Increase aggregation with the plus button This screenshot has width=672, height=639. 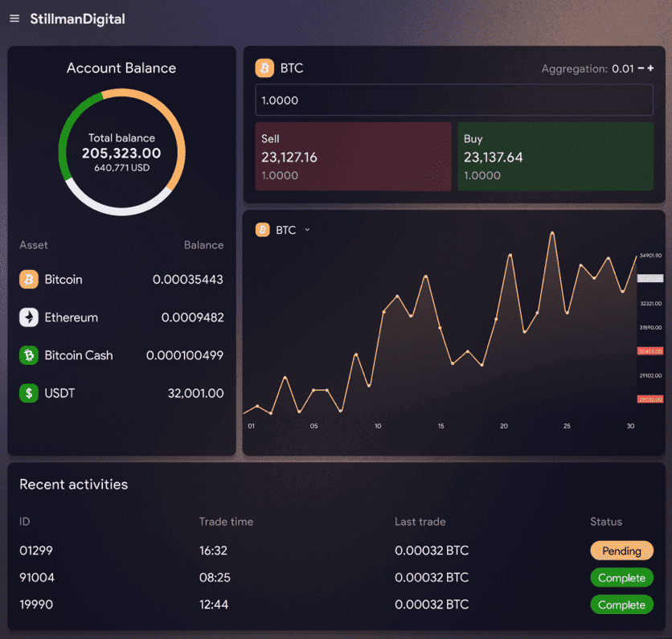pyautogui.click(x=651, y=68)
